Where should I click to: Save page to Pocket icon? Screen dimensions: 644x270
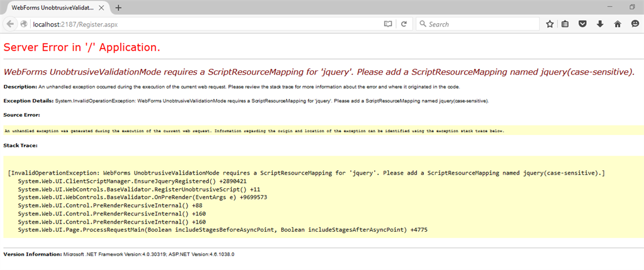582,24
